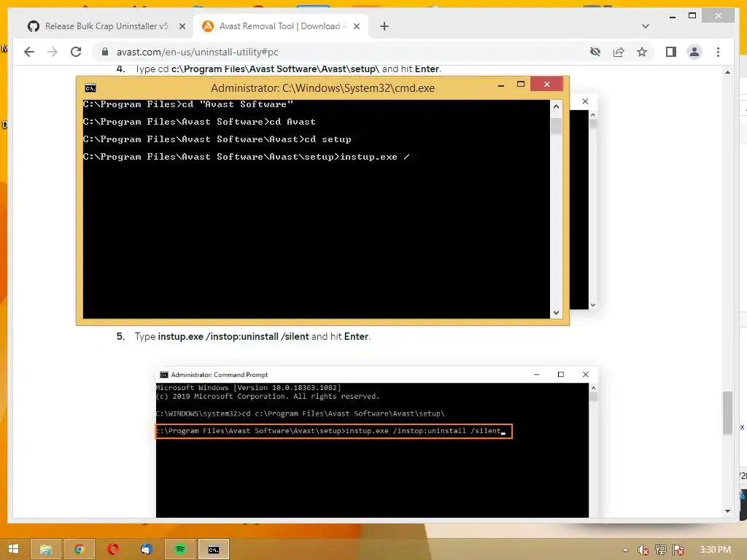
Task: Close the Avast Removal Tool tab
Action: tap(356, 27)
